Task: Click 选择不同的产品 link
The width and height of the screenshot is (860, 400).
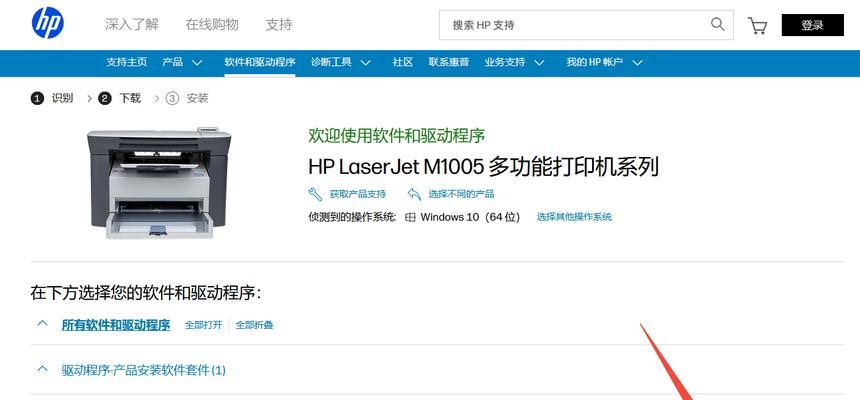Action: (x=461, y=194)
